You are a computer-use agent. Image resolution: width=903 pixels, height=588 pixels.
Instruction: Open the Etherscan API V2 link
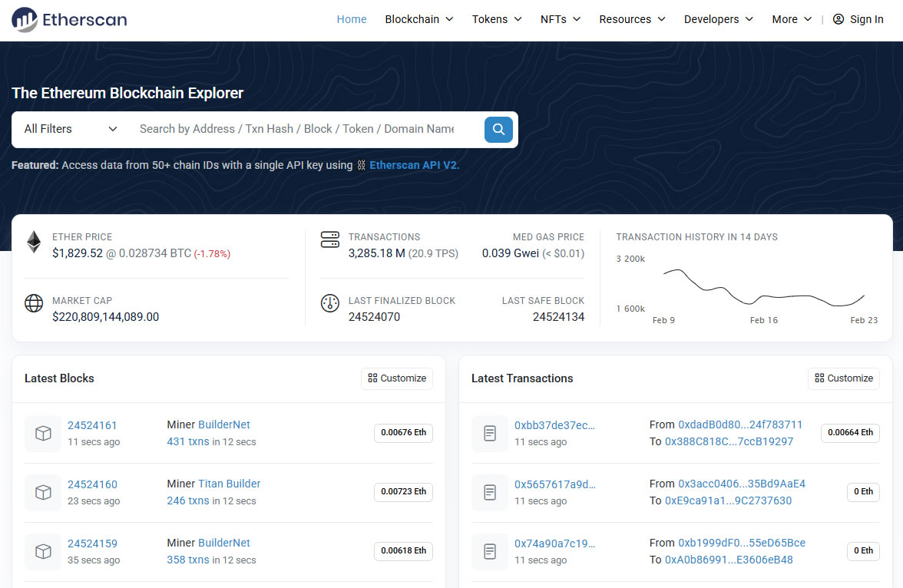pyautogui.click(x=414, y=165)
